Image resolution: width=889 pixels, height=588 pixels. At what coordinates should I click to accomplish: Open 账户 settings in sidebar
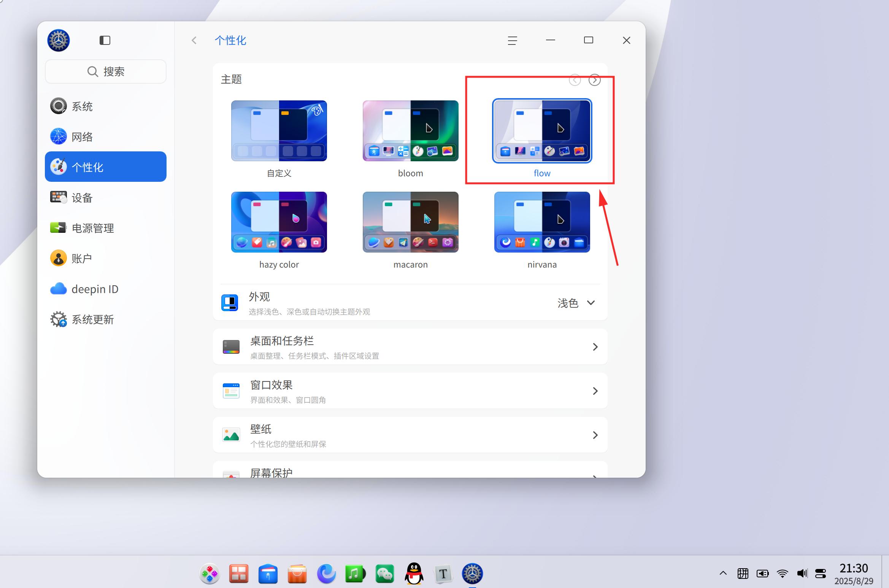[106, 259]
